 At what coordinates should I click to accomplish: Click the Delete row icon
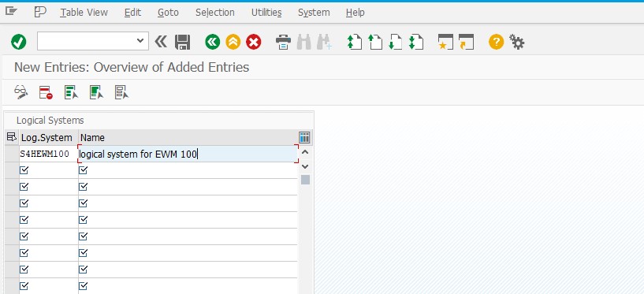click(46, 92)
